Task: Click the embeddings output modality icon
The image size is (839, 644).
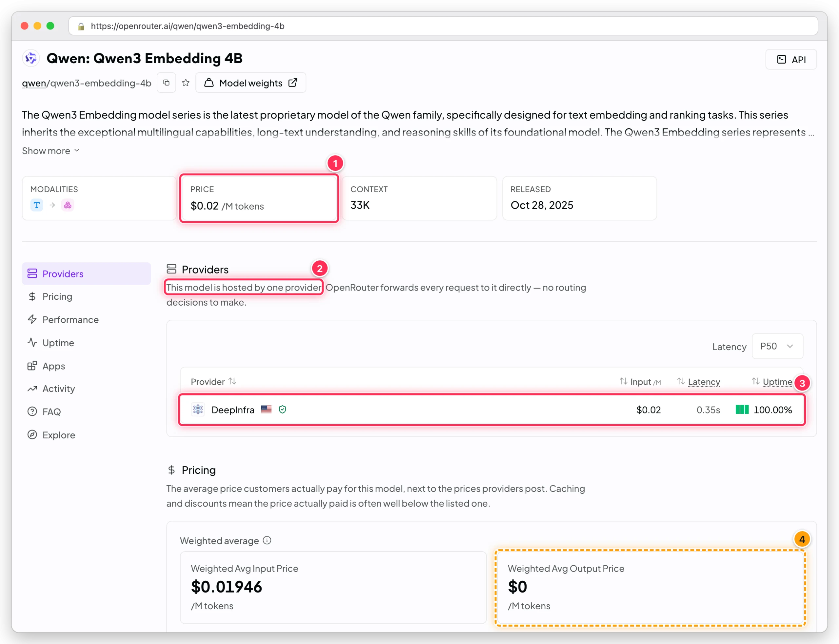Action: (68, 205)
